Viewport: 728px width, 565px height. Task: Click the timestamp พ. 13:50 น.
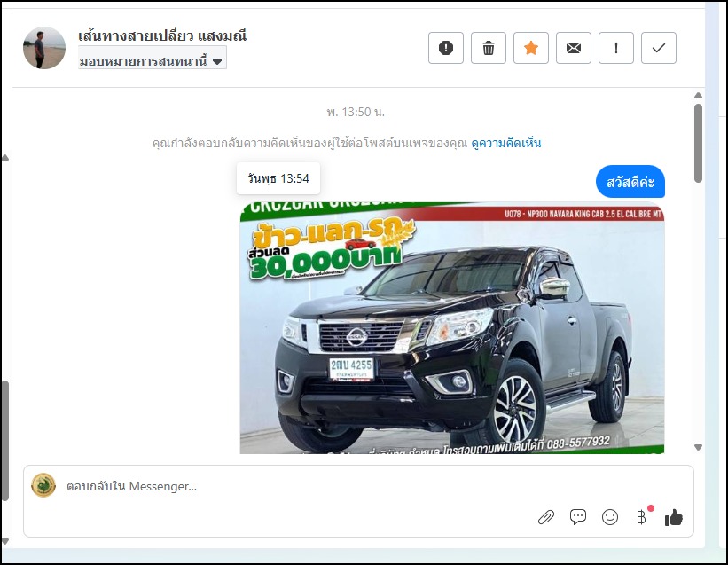[x=356, y=112]
